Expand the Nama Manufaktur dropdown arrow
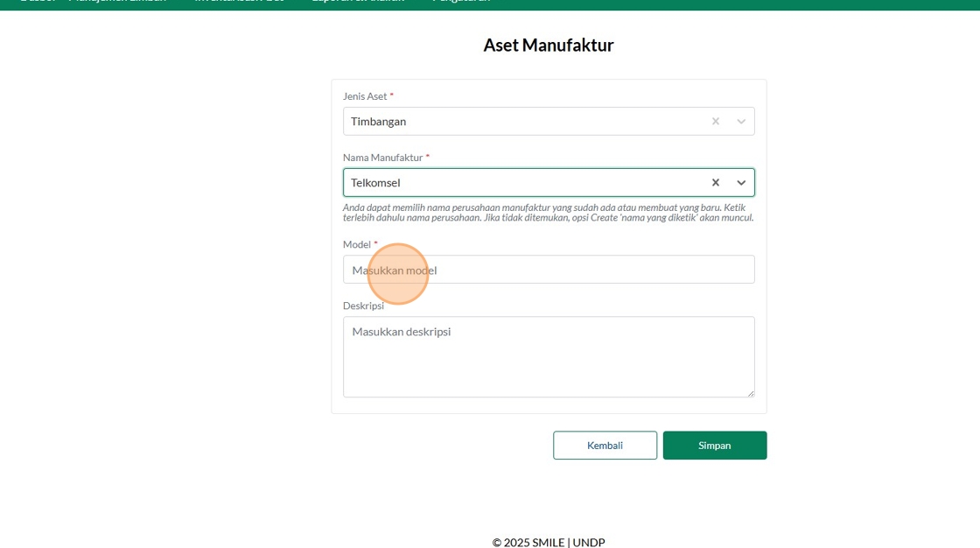This screenshot has height=548, width=980. 741,183
